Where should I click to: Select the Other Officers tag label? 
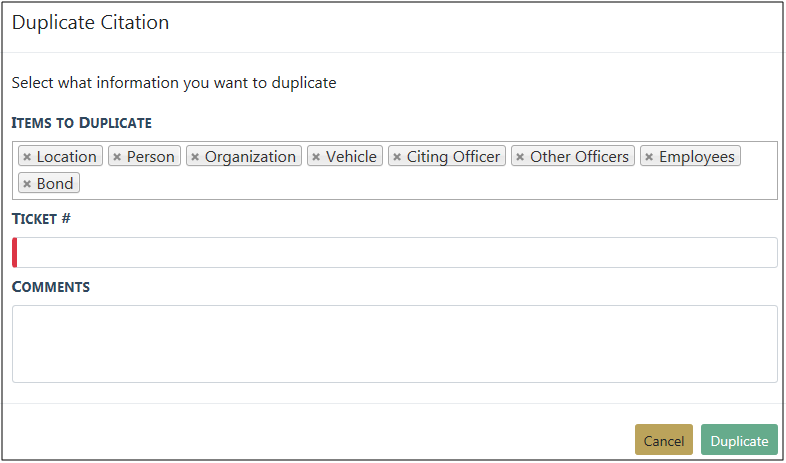[x=580, y=157]
